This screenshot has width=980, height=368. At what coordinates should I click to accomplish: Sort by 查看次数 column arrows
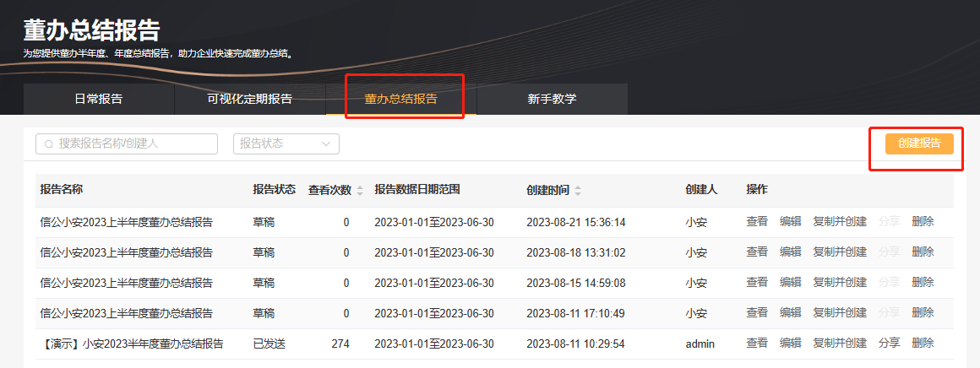[x=359, y=192]
